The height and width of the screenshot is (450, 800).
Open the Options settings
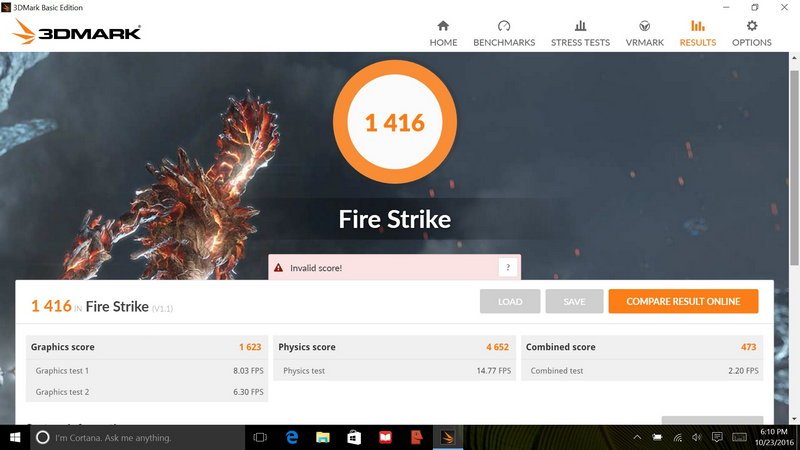point(751,33)
